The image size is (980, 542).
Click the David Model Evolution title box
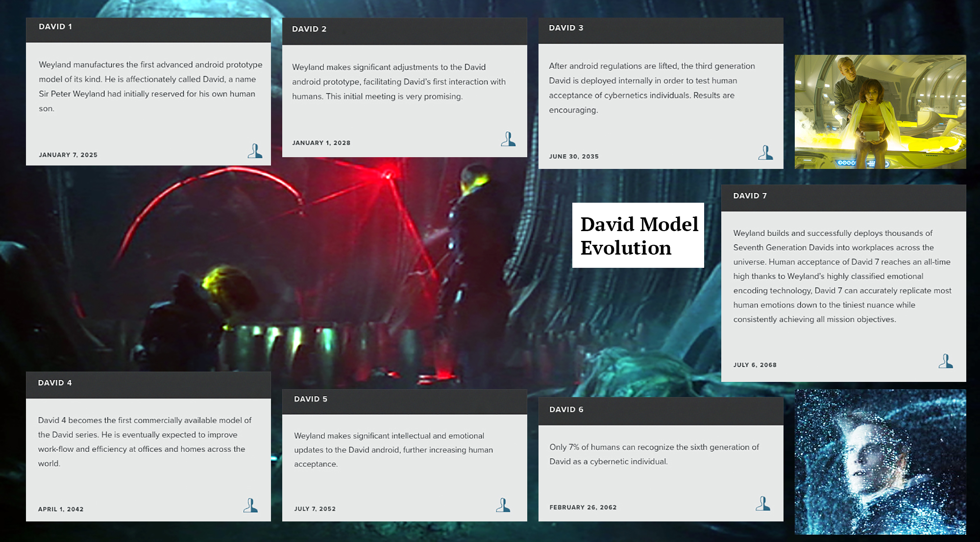(x=638, y=236)
